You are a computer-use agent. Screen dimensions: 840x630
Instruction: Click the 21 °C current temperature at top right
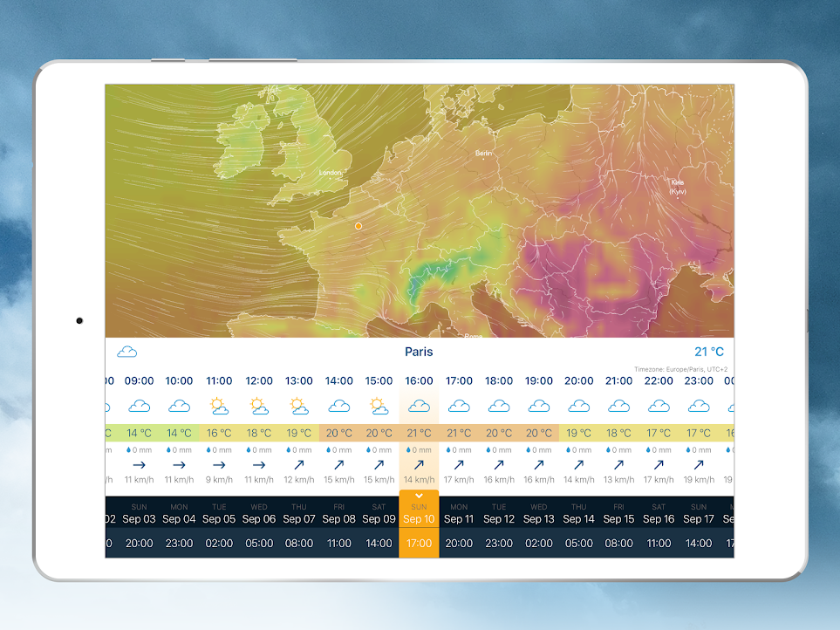(708, 353)
